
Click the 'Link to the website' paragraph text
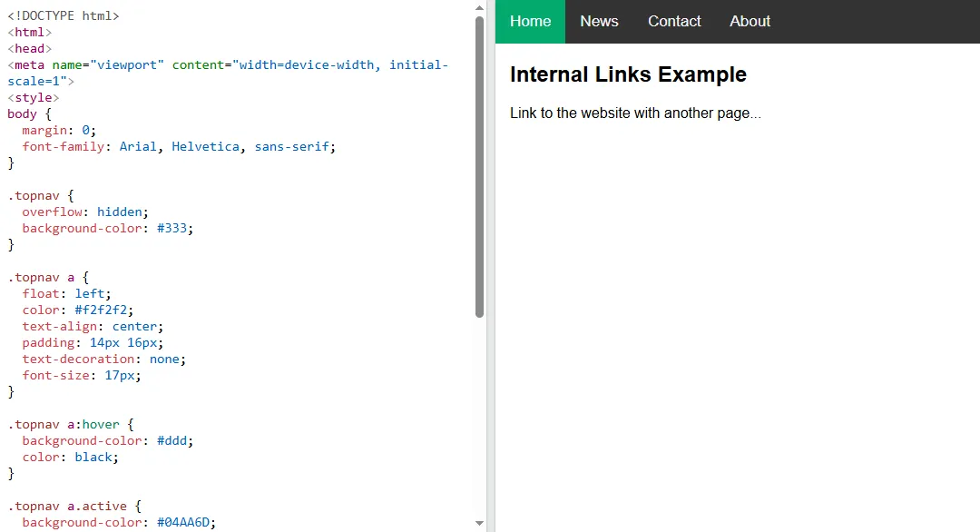coord(635,113)
